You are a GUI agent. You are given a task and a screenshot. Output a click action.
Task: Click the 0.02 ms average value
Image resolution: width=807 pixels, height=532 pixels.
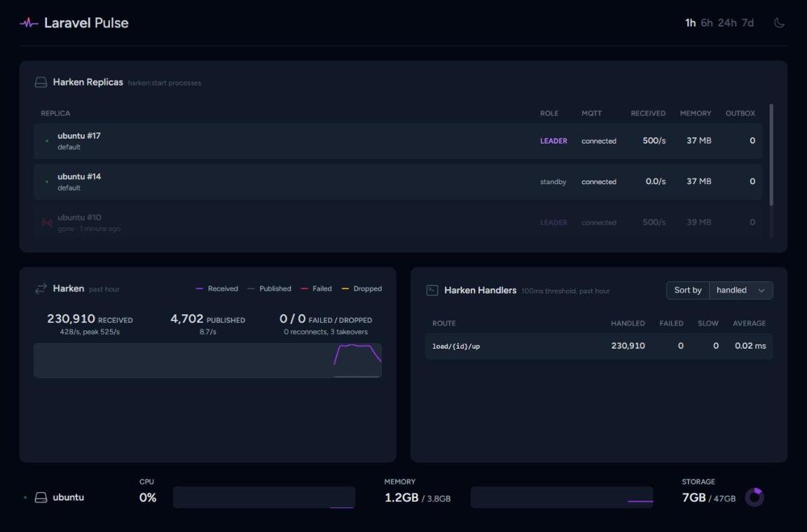tap(750, 346)
